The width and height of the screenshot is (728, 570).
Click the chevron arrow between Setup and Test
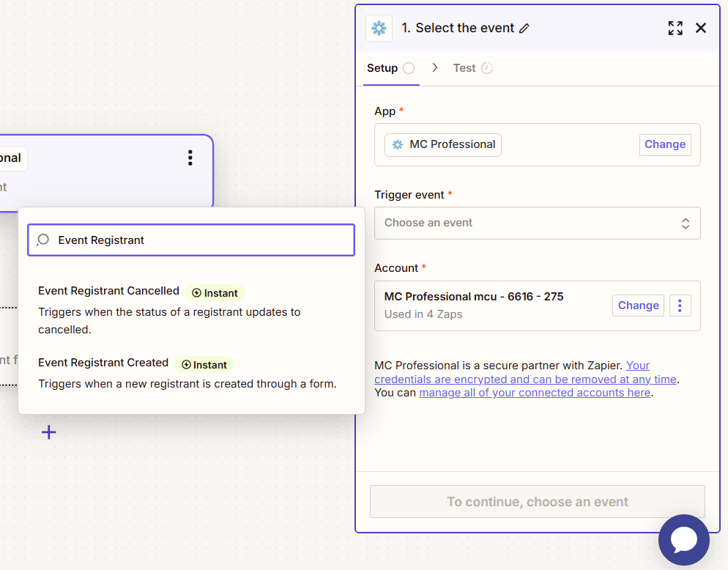[x=434, y=68]
